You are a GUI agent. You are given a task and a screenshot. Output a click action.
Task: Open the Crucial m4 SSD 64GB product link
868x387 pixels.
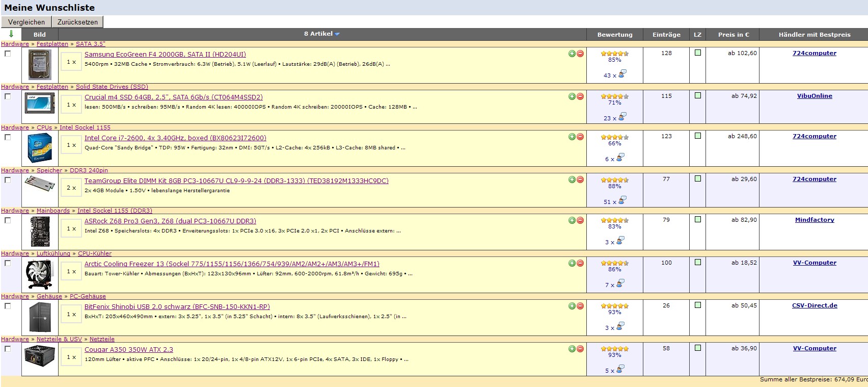(174, 97)
